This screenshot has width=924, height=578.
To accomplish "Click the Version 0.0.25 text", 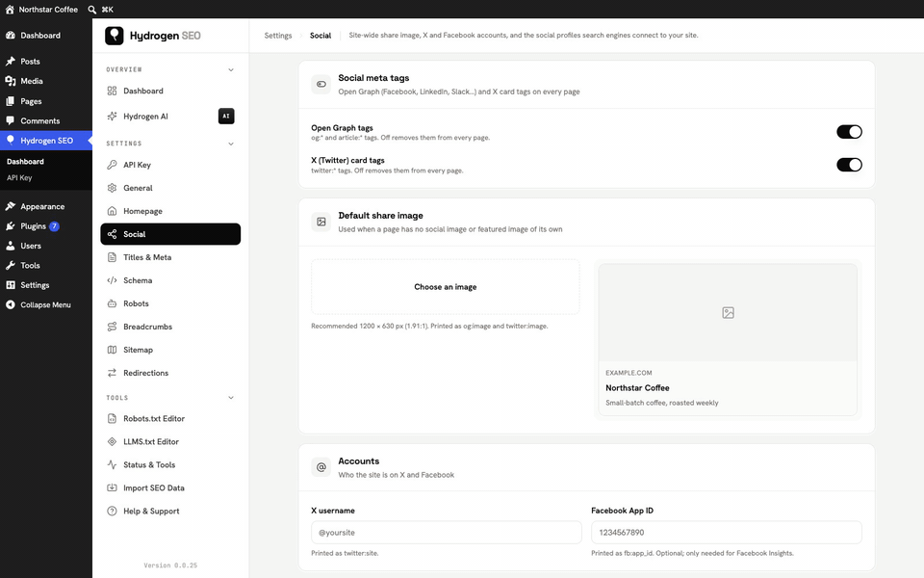I will pos(170,565).
